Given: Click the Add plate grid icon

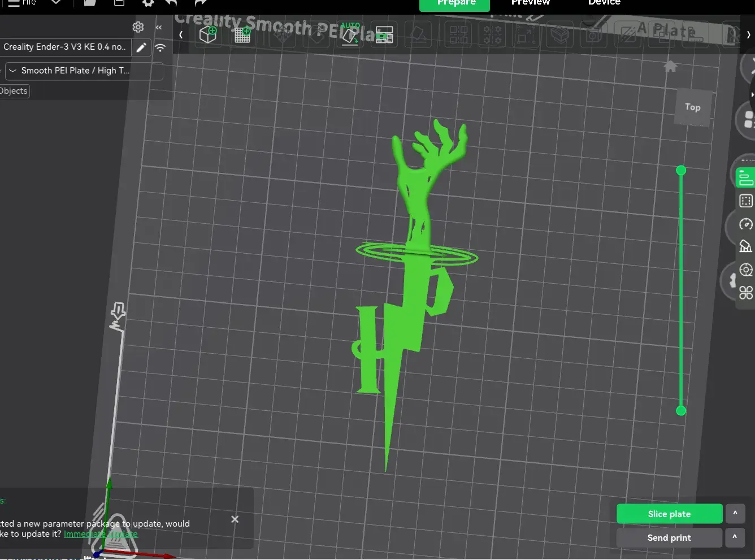Looking at the screenshot, I should click(x=242, y=35).
